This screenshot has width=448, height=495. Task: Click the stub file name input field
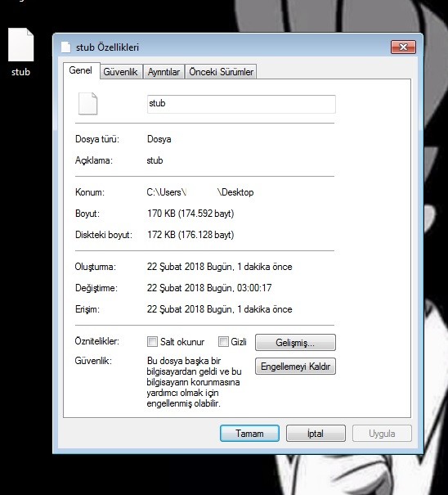point(241,104)
